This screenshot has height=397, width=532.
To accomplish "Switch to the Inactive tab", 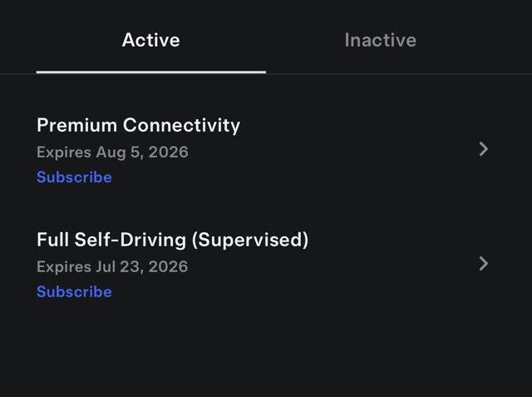I will tap(381, 40).
